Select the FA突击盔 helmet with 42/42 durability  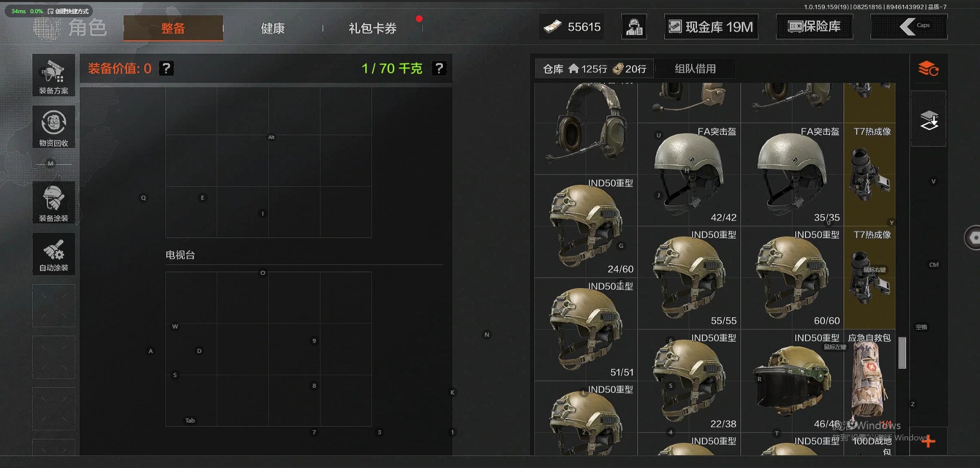point(689,174)
